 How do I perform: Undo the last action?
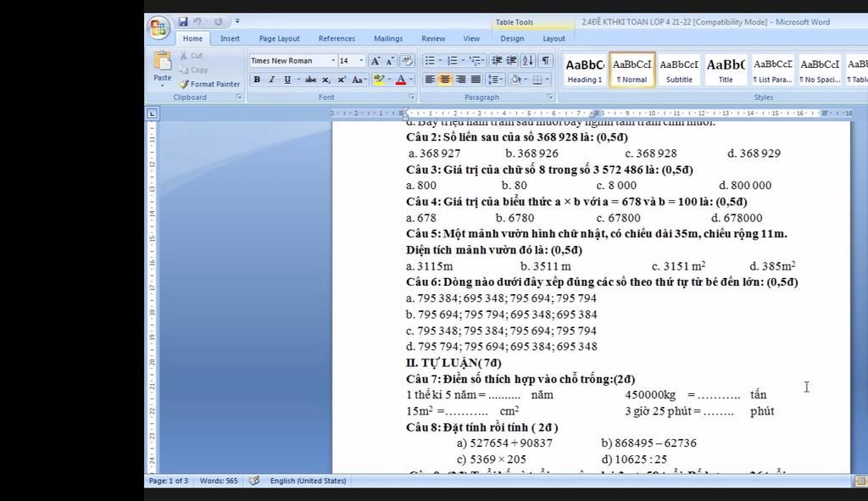[x=197, y=21]
